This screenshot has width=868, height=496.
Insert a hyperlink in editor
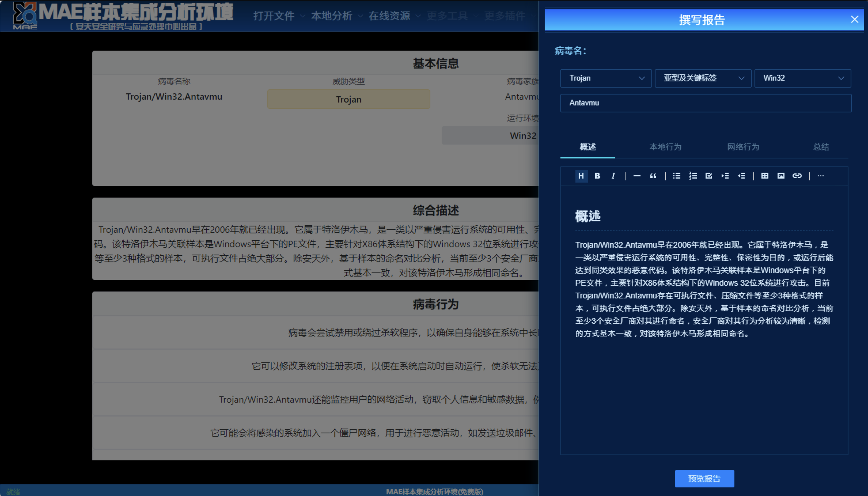(797, 176)
